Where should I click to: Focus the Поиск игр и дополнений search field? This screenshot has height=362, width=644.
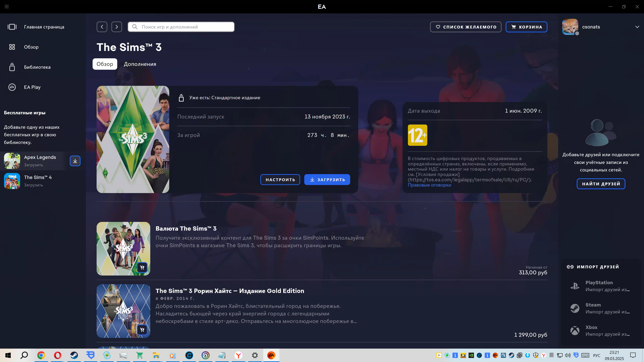(181, 27)
